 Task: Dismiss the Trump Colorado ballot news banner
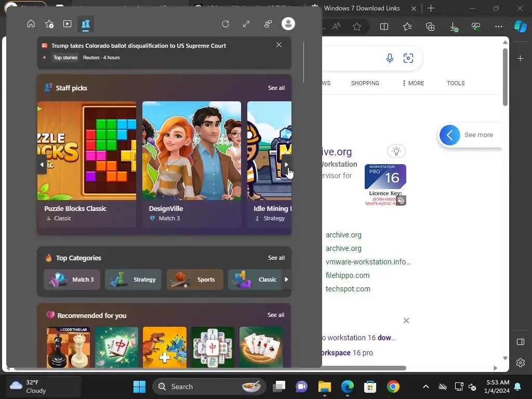coord(279,45)
